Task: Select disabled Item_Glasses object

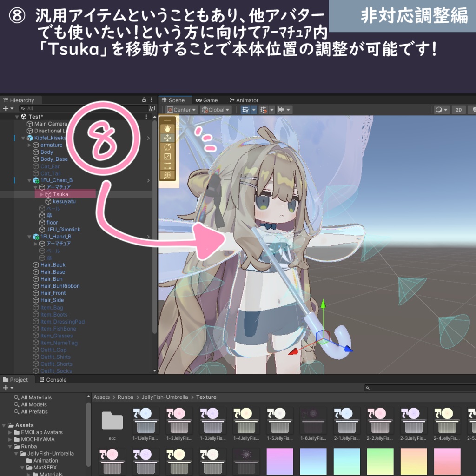Action: (x=56, y=336)
